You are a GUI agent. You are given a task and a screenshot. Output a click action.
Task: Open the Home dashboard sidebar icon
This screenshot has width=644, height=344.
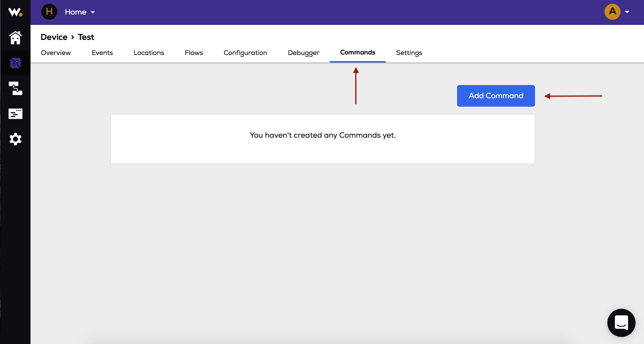tap(15, 38)
